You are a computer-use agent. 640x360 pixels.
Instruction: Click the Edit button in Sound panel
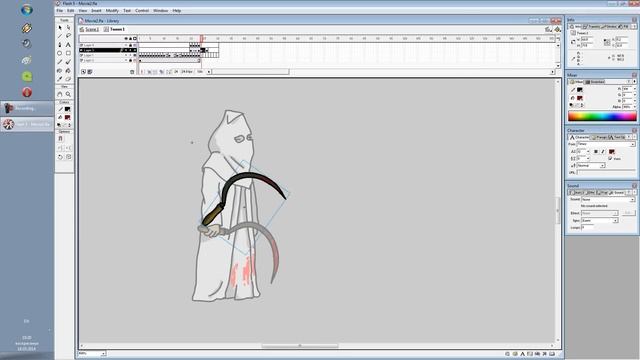(x=629, y=213)
